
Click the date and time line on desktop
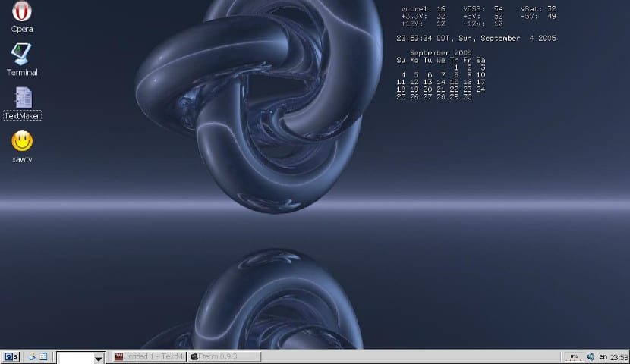point(476,38)
